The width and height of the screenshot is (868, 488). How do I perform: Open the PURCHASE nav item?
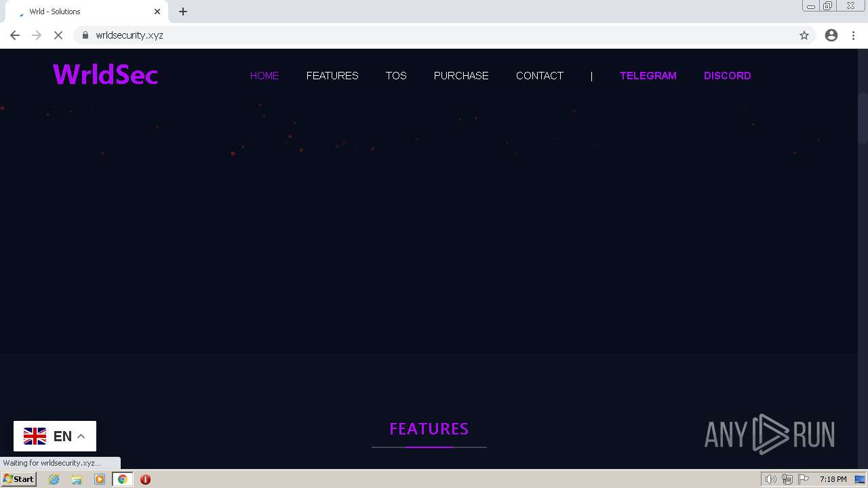461,76
